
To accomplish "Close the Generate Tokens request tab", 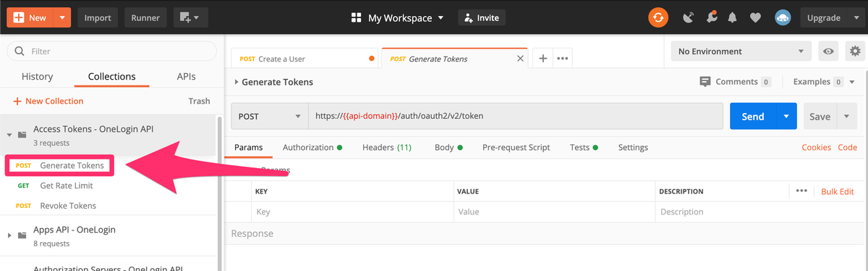I will pyautogui.click(x=520, y=59).
